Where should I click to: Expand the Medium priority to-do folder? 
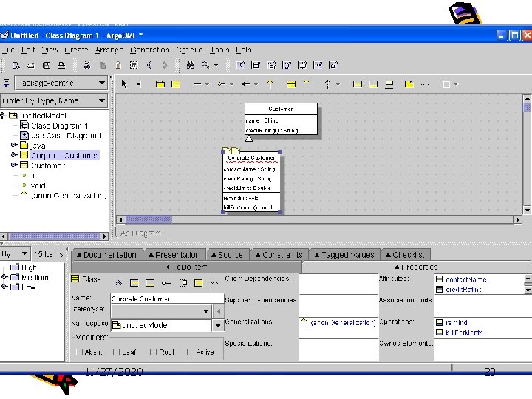pos(4,277)
